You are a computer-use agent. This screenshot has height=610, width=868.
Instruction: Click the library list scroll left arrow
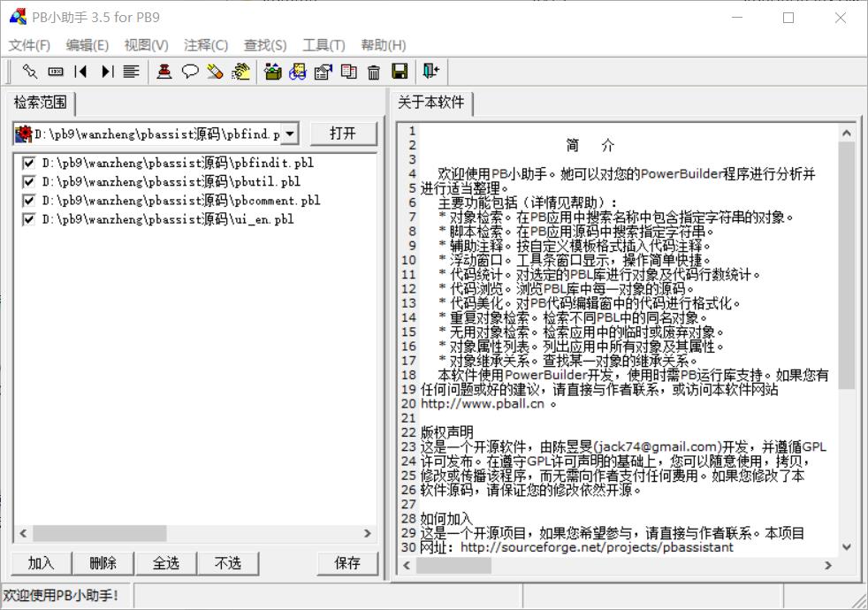pyautogui.click(x=23, y=533)
